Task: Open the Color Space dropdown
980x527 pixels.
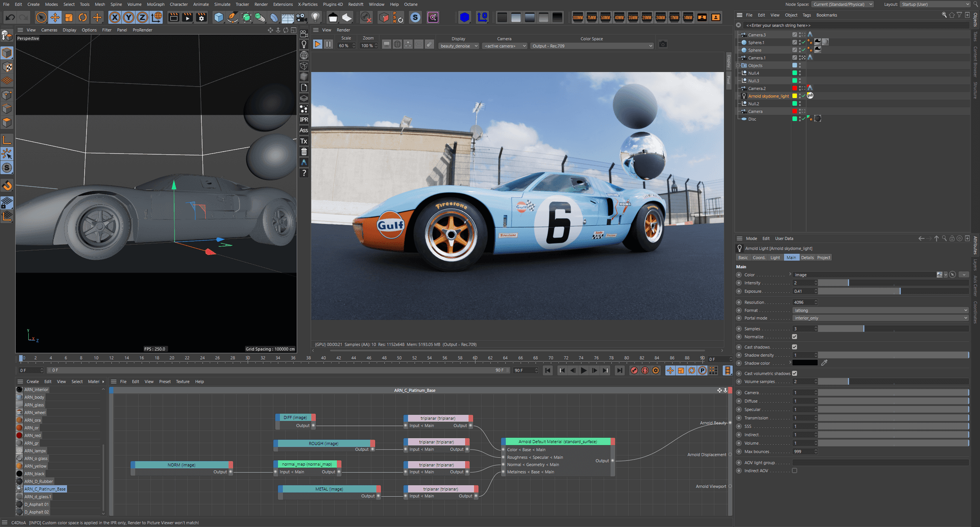Action: point(592,45)
